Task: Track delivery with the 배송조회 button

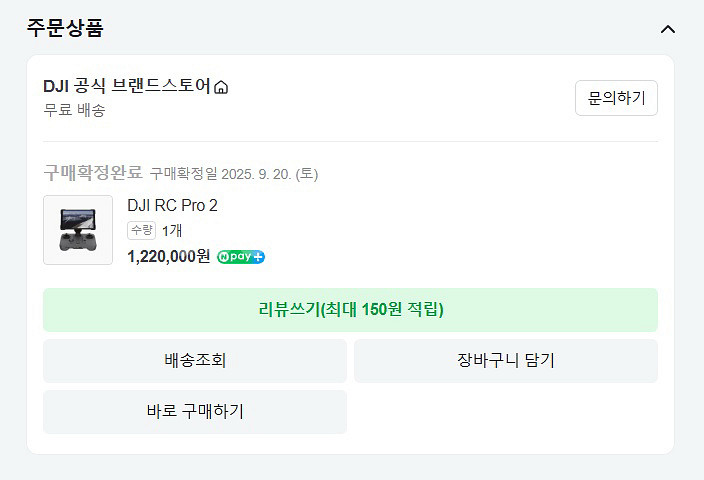Action: pos(195,361)
